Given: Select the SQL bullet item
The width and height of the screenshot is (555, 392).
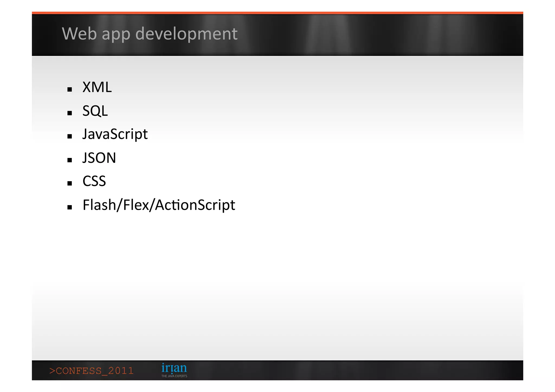Looking at the screenshot, I should 95,111.
